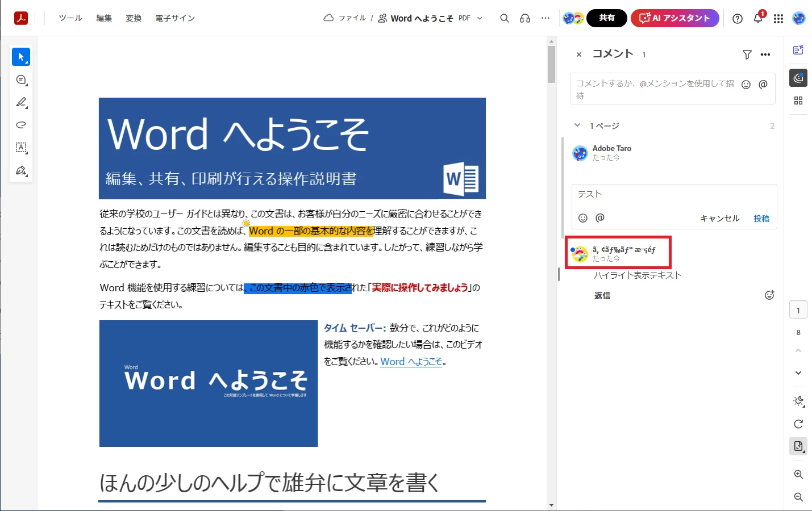Click the scrollbar down arrow of the document
Viewport: 812px width, 511px height.
pos(551,505)
